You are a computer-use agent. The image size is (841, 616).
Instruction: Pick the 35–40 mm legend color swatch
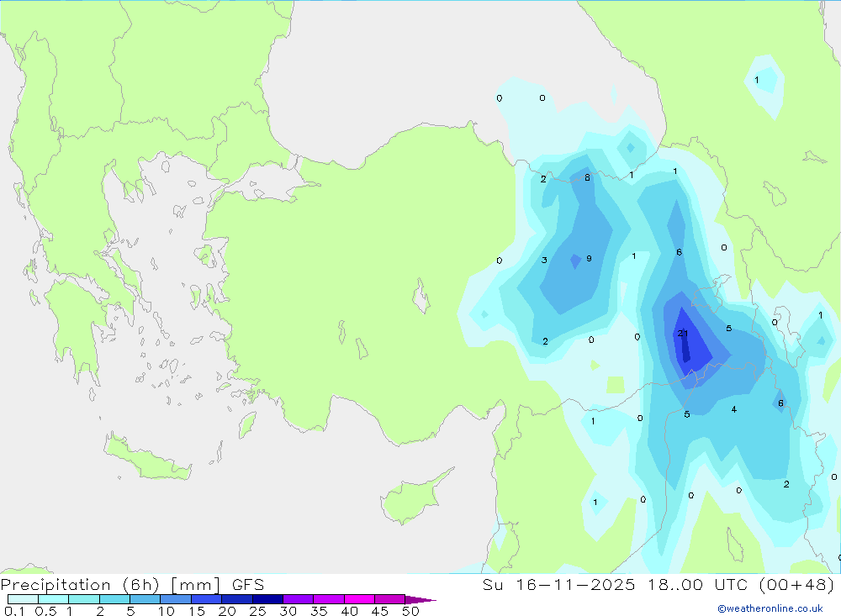pos(329,599)
